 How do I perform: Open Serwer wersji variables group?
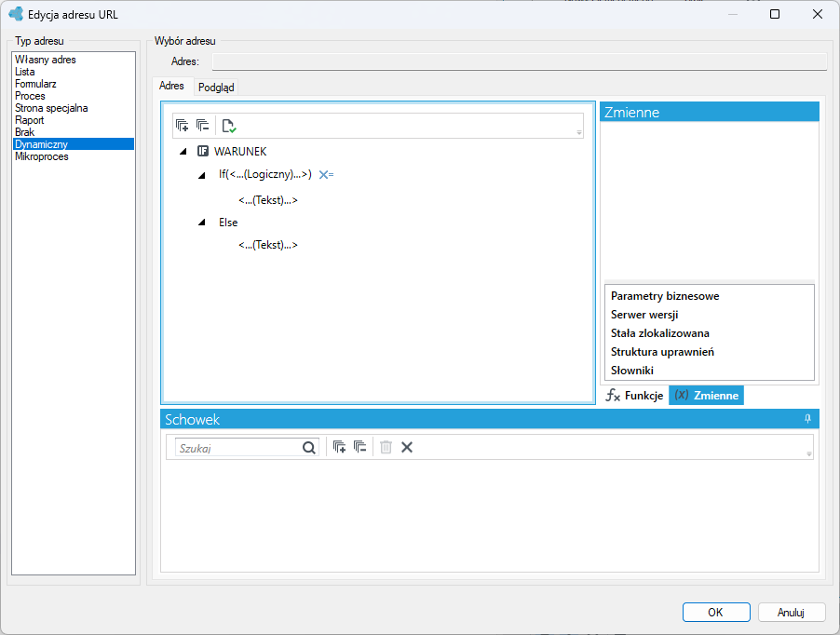[x=644, y=315]
